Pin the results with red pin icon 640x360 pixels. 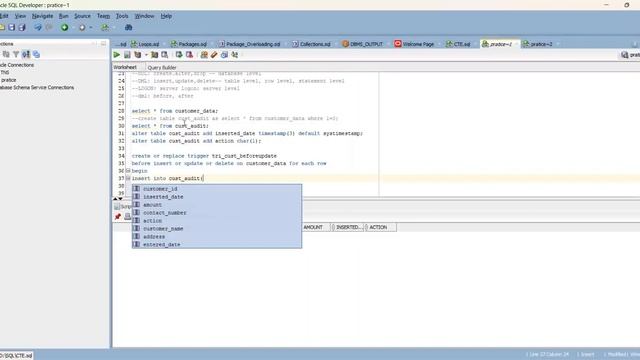pos(118,216)
